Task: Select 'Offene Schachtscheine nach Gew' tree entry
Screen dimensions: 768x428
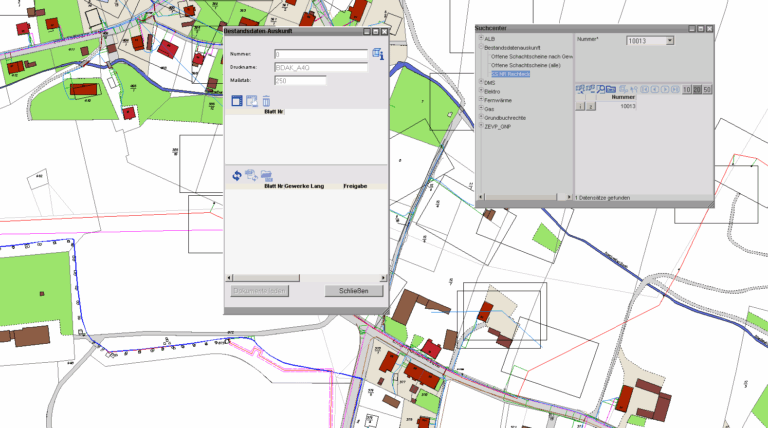Action: tap(532, 57)
